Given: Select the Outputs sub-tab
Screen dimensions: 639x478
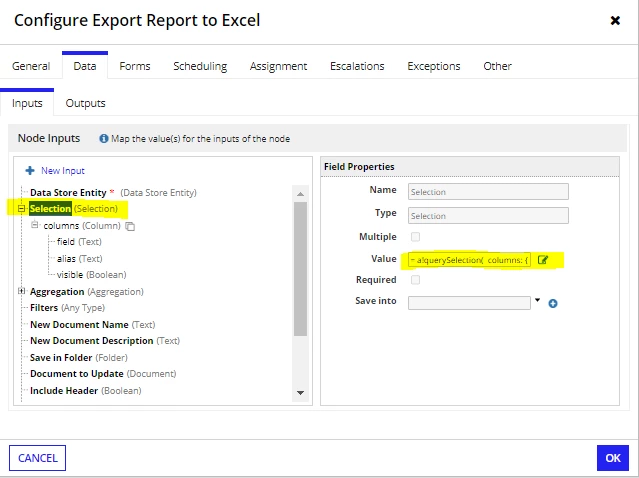Looking at the screenshot, I should click(86, 103).
